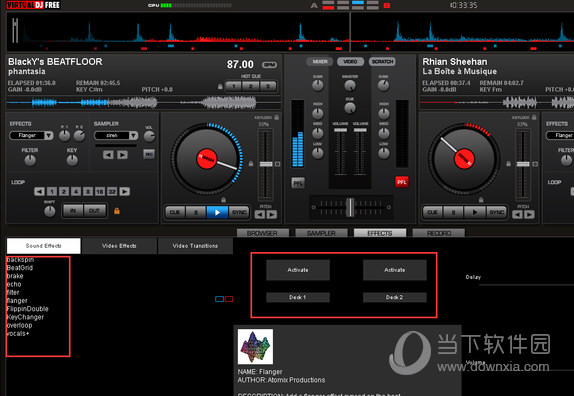Open the RECORD tab
574x396 pixels.
tap(439, 233)
